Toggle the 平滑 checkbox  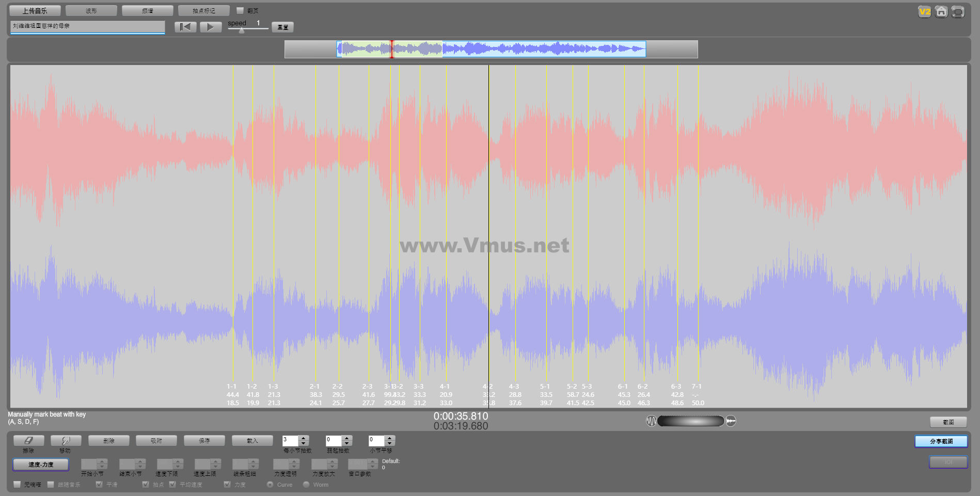click(99, 484)
